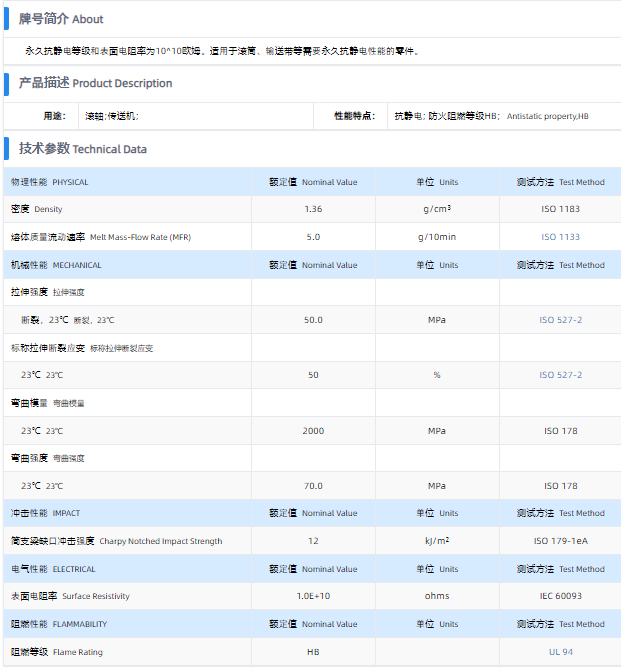Open the ISO 1133 test method link

click(560, 237)
